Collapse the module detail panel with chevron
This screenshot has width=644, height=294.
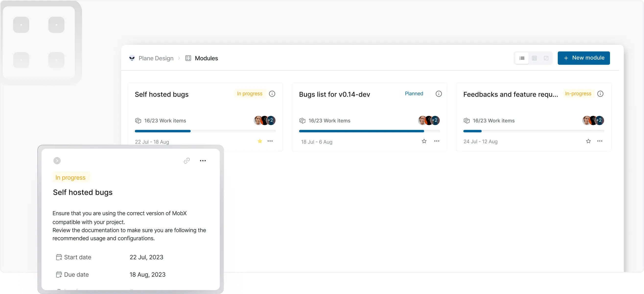click(x=57, y=161)
